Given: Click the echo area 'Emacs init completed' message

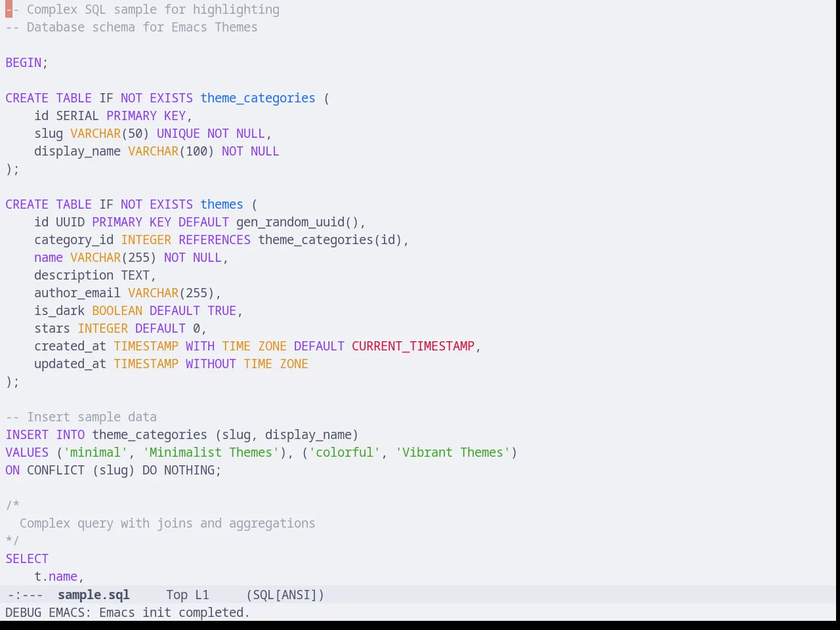Looking at the screenshot, I should 128,612.
